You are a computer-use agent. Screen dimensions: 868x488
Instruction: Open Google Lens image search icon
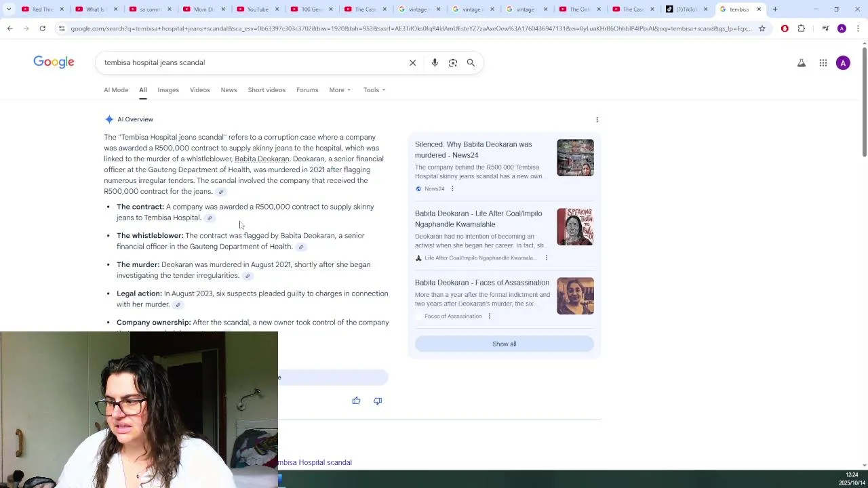[453, 62]
